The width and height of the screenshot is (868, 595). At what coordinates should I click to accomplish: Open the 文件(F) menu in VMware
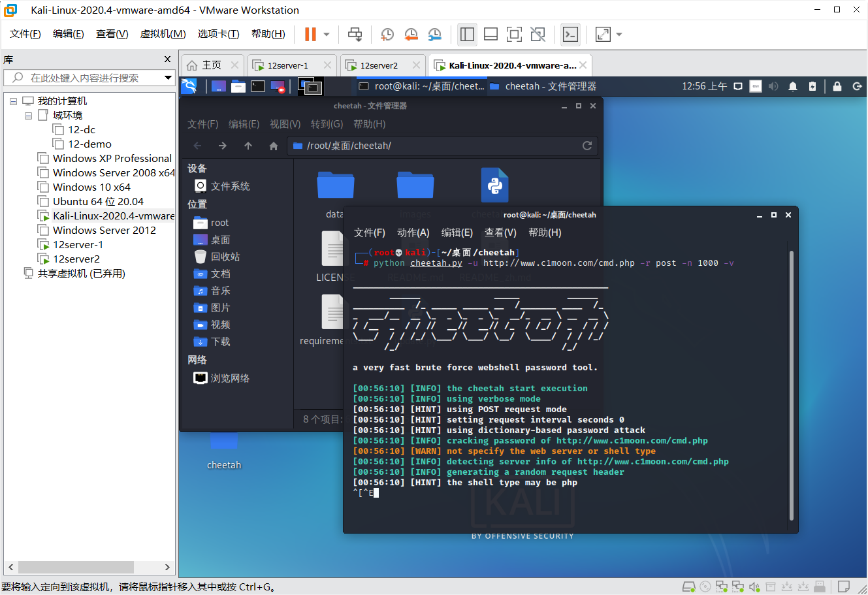coord(25,34)
